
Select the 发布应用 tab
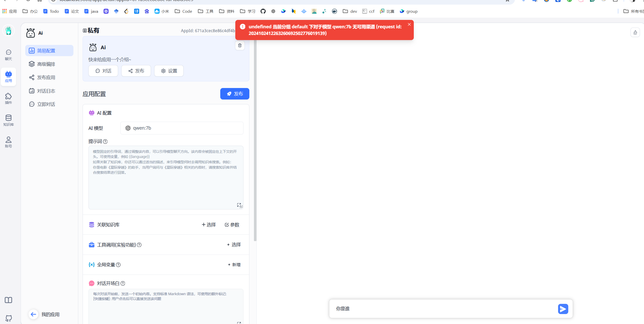click(49, 77)
